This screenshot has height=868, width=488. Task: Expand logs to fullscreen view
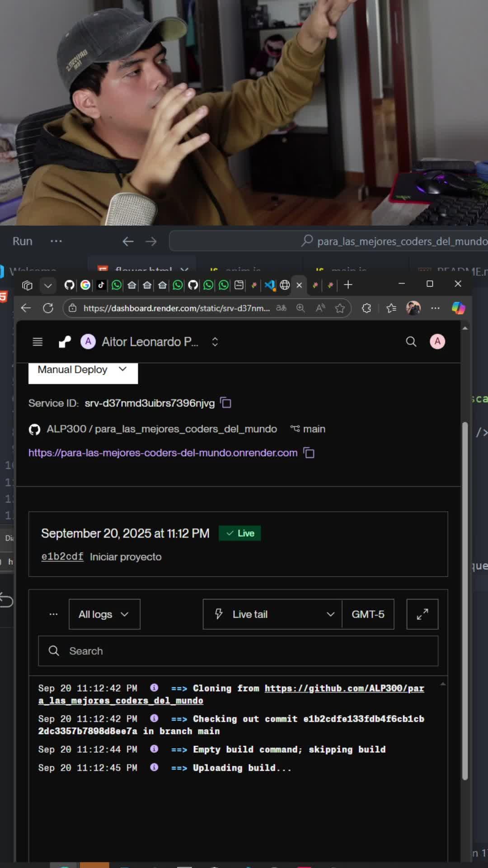pos(422,614)
